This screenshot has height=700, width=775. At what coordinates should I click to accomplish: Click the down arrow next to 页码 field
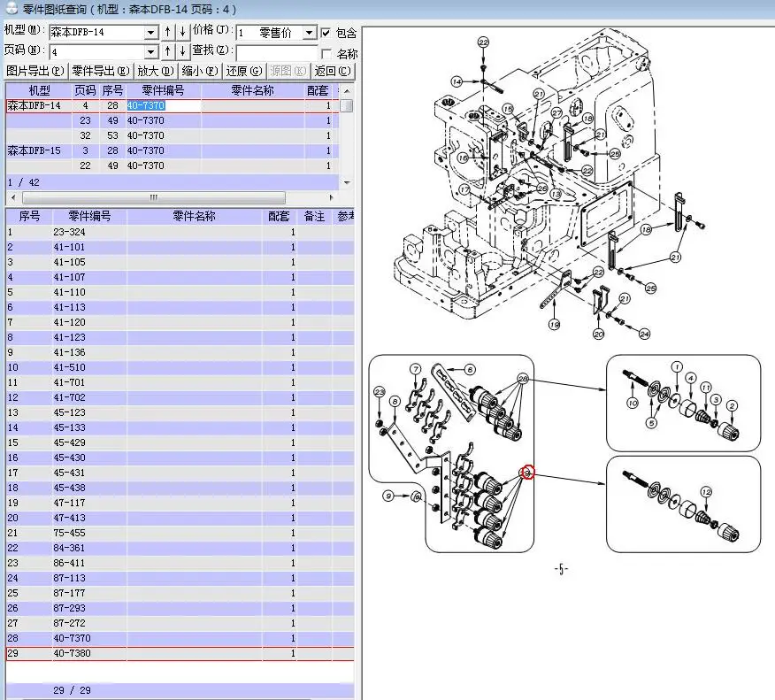[183, 51]
